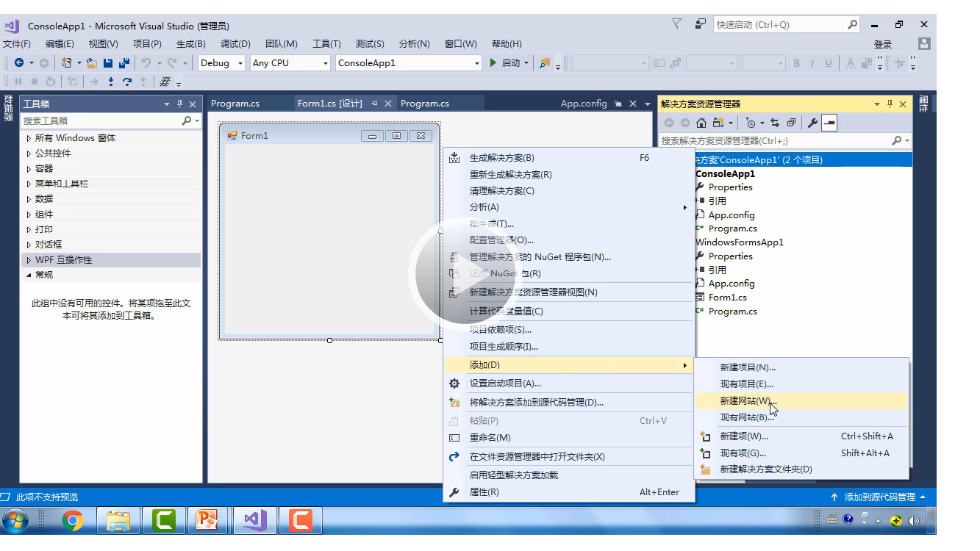Click the Save All icon
This screenshot has width=980, height=551.
tap(124, 63)
